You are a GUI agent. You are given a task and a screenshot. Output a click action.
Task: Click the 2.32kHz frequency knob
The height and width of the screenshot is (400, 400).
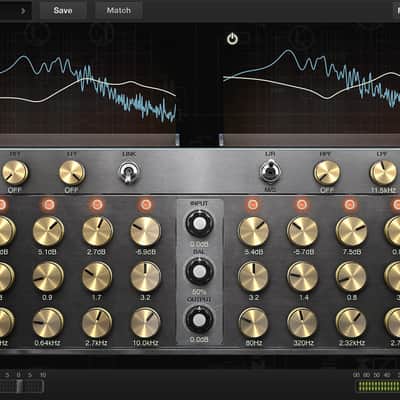(351, 323)
